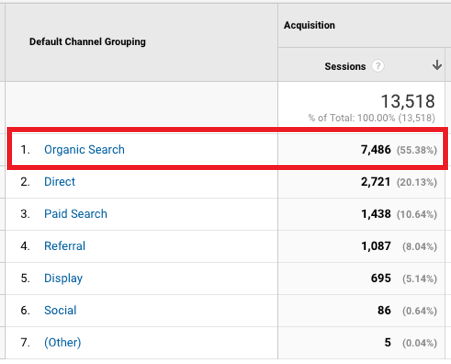Screen dimensions: 451x364
Task: Toggle the Sessions sort descending arrow
Action: [x=437, y=65]
